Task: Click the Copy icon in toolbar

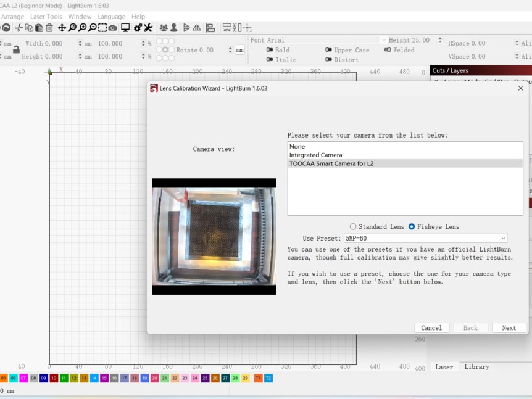Action: 29,28
